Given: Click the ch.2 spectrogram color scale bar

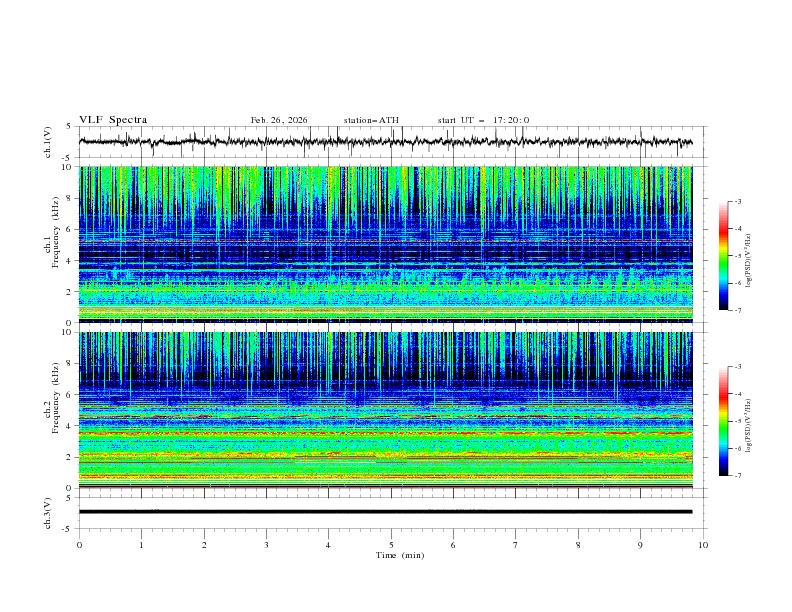Looking at the screenshot, I should click(x=723, y=421).
